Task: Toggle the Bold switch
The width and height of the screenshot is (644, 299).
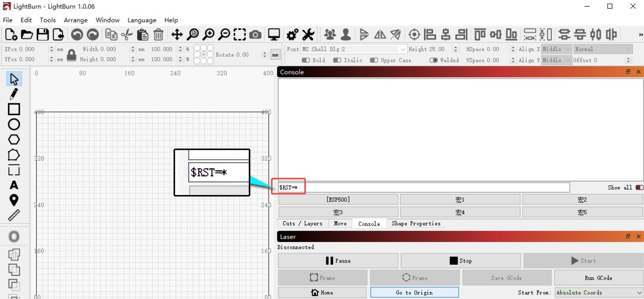Action: pyautogui.click(x=306, y=60)
